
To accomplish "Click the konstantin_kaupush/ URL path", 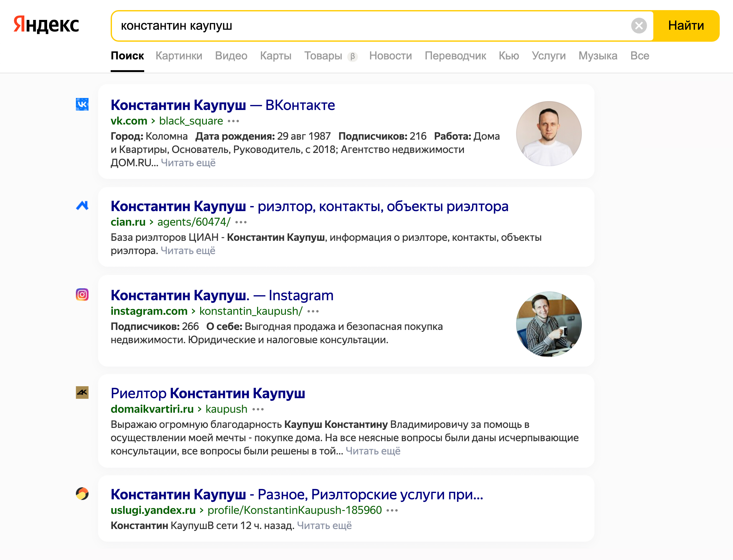I will pos(251,311).
